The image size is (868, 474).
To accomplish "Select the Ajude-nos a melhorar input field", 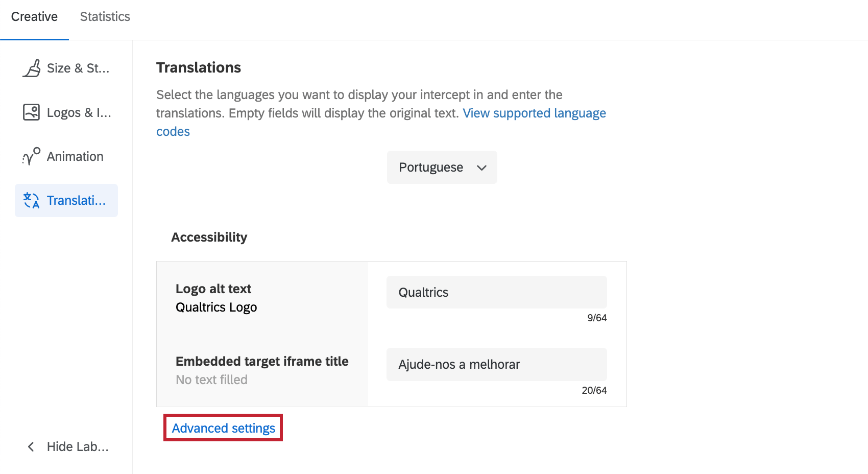I will (496, 364).
